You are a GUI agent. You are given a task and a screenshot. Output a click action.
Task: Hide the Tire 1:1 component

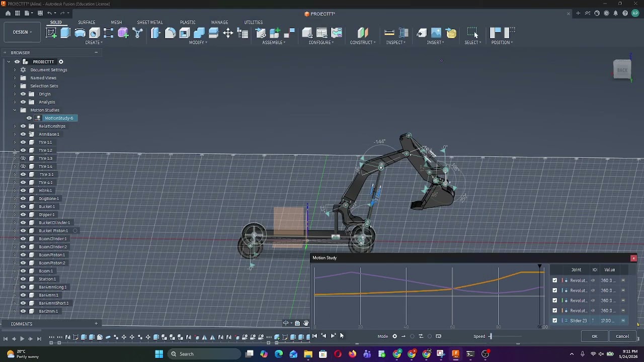point(23,142)
